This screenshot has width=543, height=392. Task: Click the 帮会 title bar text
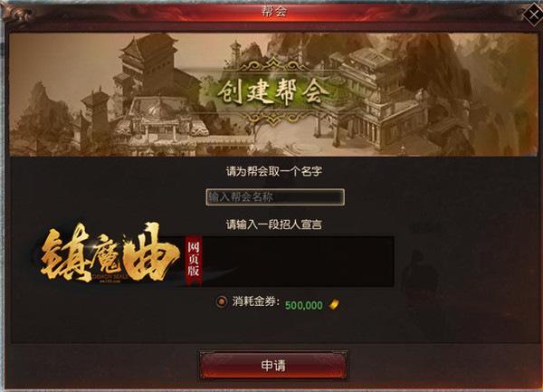(x=274, y=11)
